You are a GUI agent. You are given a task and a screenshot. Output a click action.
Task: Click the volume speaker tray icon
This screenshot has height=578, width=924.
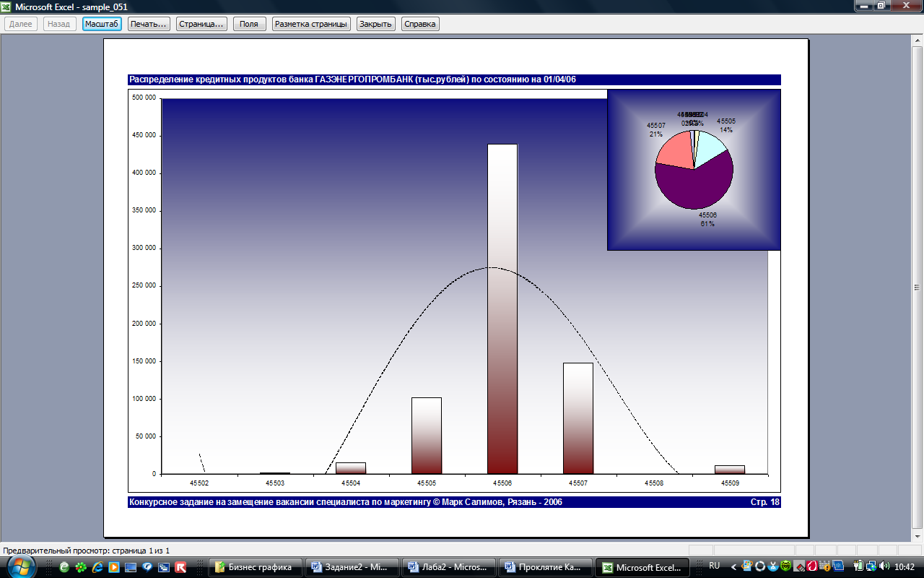884,566
